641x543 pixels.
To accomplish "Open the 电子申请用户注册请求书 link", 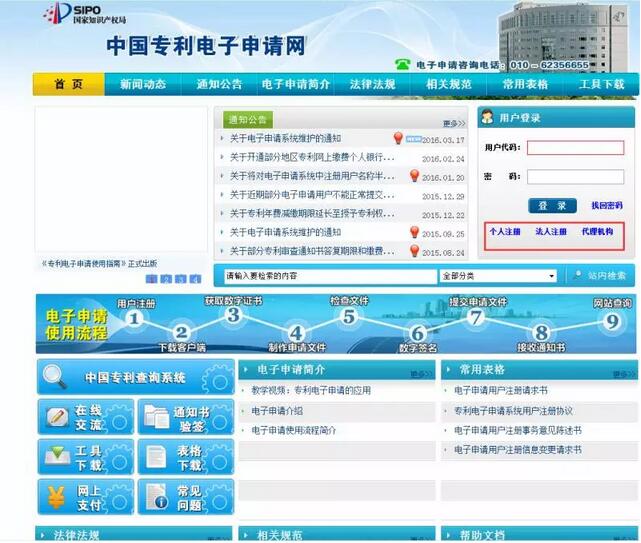I will pos(501,390).
